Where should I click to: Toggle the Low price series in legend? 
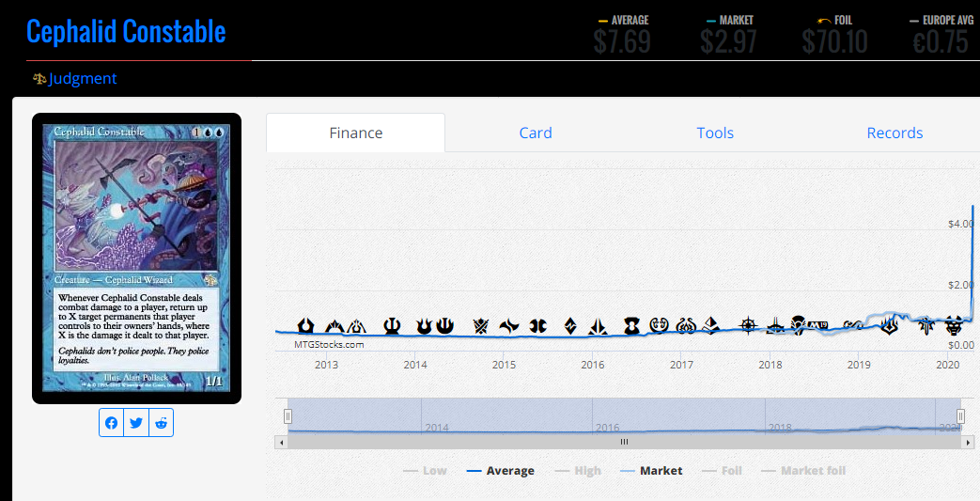425,471
